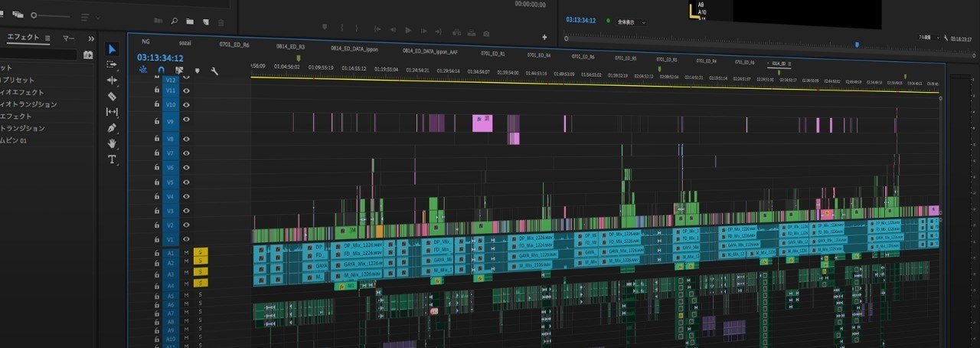Viewport: 980px width, 348px height.
Task: Open 0814_ED_R3 sequence tab
Action: 291,46
